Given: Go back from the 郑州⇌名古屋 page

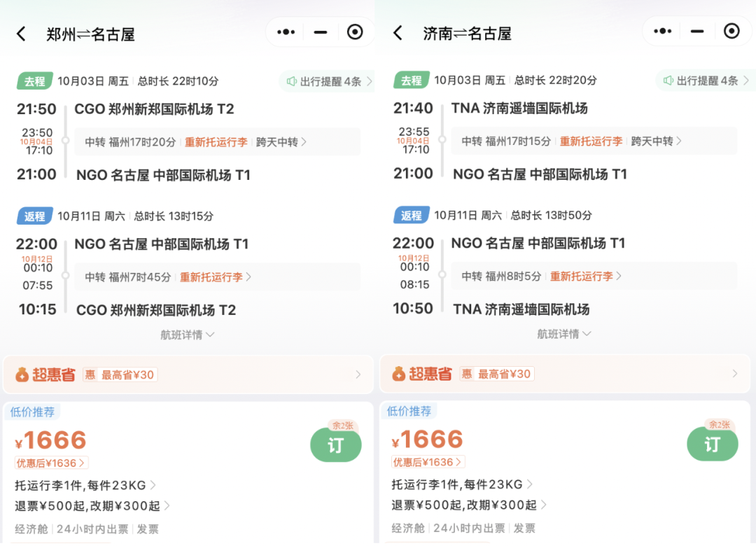Looking at the screenshot, I should (x=21, y=34).
